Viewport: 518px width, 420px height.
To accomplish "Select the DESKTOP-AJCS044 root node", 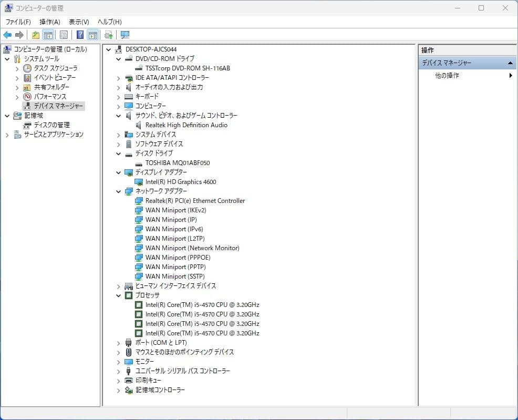I will coord(151,49).
